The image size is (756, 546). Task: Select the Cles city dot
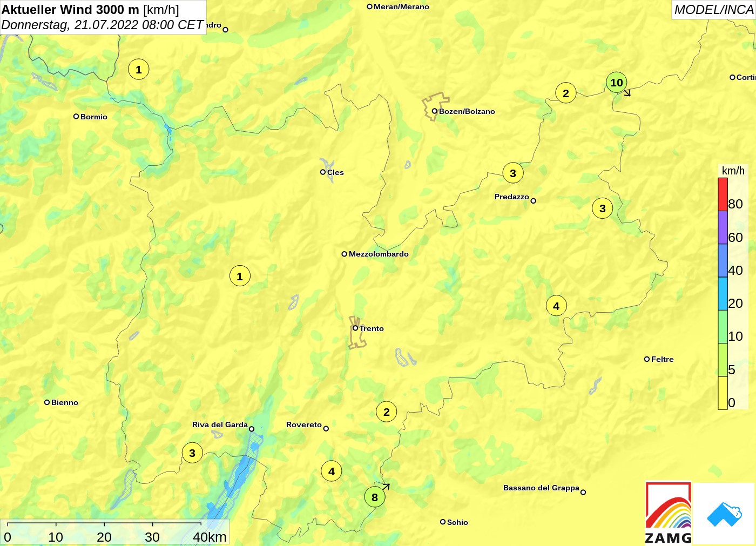coord(323,172)
